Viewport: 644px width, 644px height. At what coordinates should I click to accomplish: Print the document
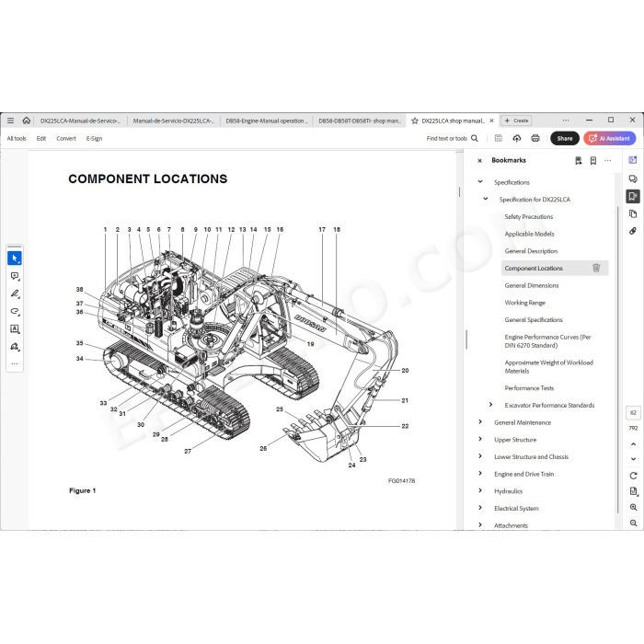click(x=535, y=138)
